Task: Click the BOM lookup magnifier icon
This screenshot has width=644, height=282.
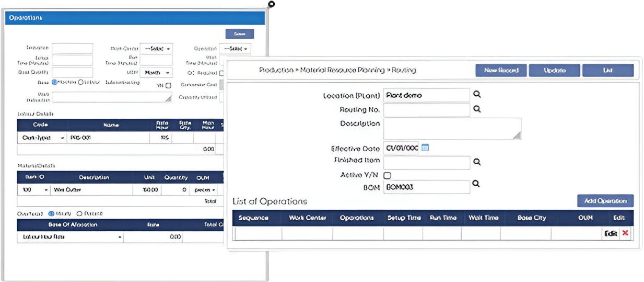Action: [476, 184]
